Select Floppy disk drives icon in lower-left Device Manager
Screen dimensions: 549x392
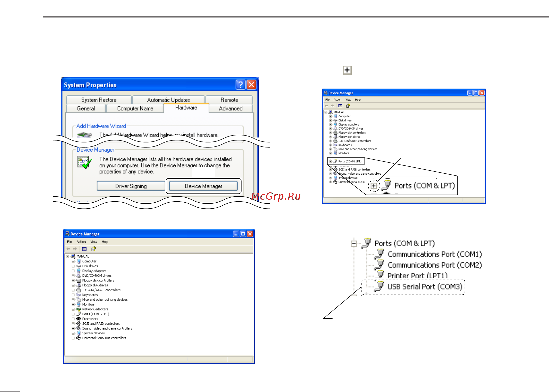(x=79, y=285)
